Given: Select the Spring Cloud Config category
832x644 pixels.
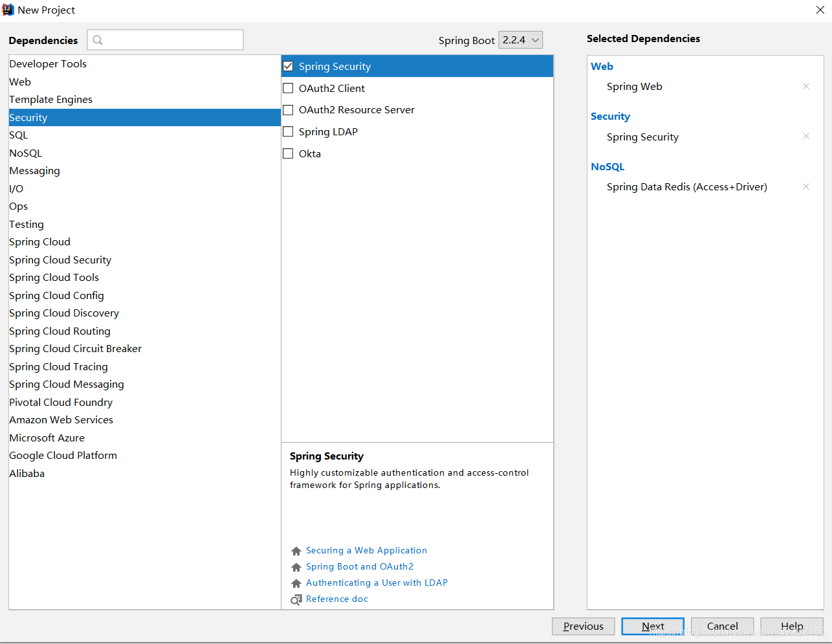Looking at the screenshot, I should 144,295.
